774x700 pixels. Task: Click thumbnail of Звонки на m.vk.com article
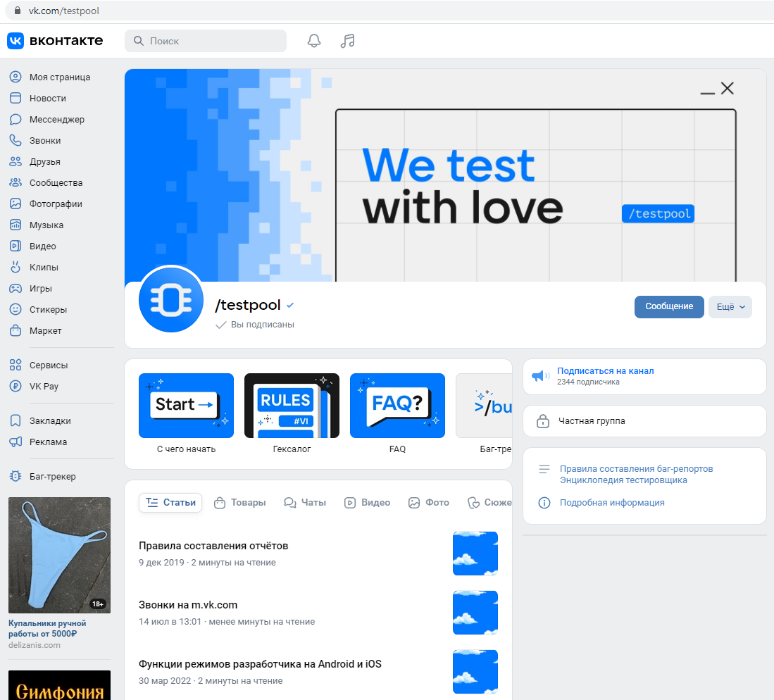pos(475,613)
